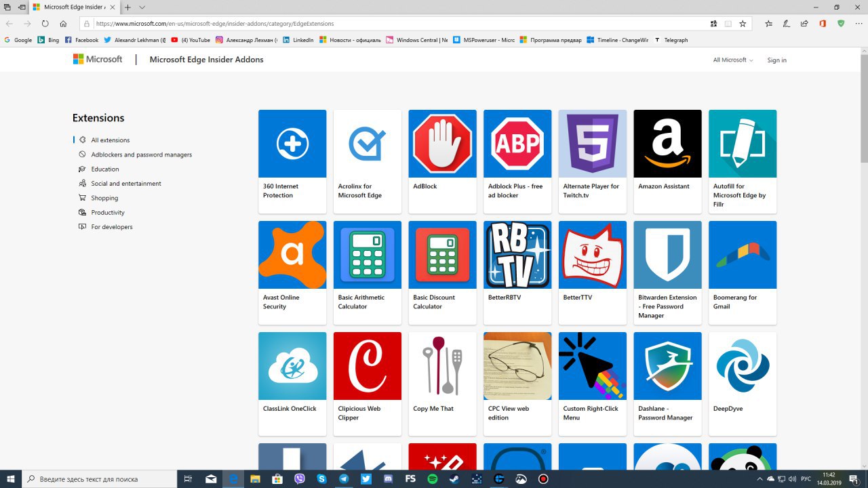Open the 360 Internet Protection extension tile
This screenshot has width=868, height=488.
[292, 161]
